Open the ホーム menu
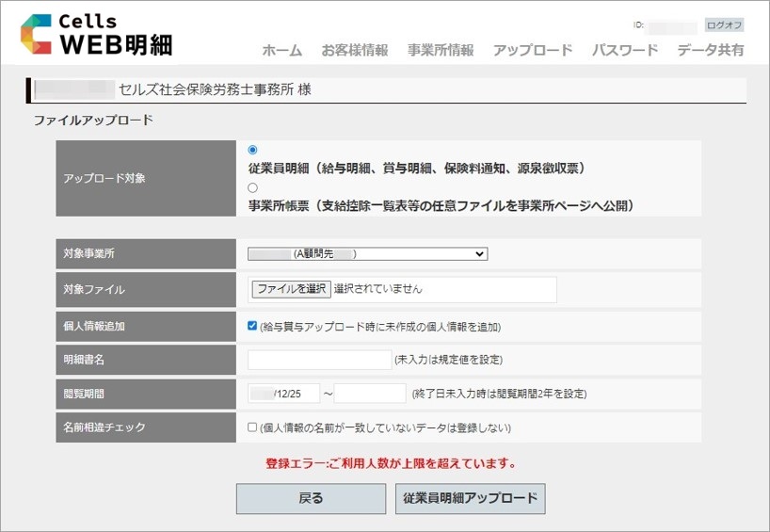The width and height of the screenshot is (770, 532). (281, 51)
